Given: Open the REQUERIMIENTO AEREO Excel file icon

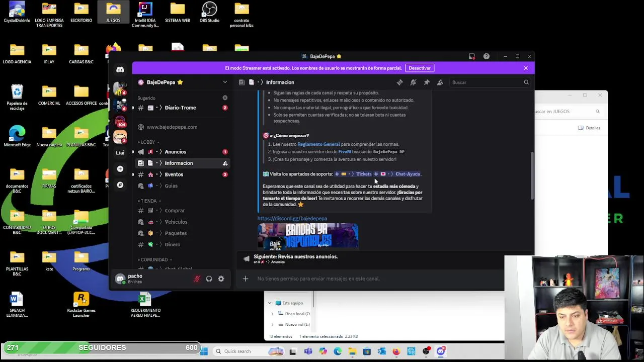Looking at the screenshot, I should coord(145,305).
